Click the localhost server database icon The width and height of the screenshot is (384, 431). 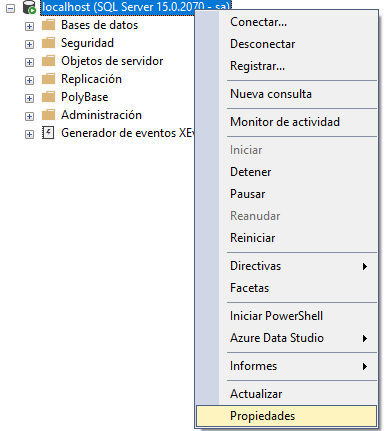point(29,7)
